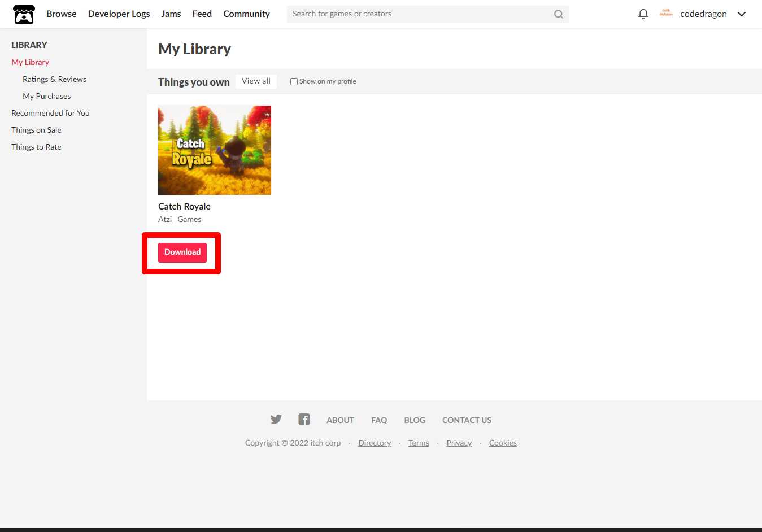Open Ratings & Reviews

coord(55,79)
